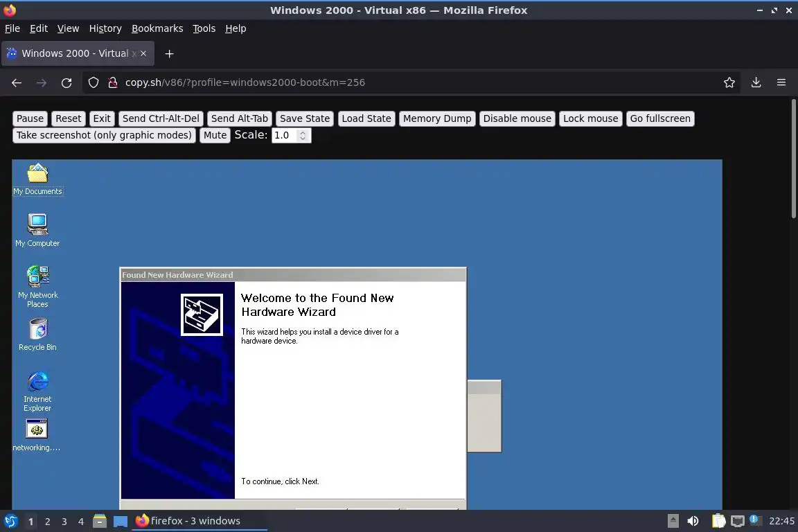Open the File menu

[x=12, y=28]
